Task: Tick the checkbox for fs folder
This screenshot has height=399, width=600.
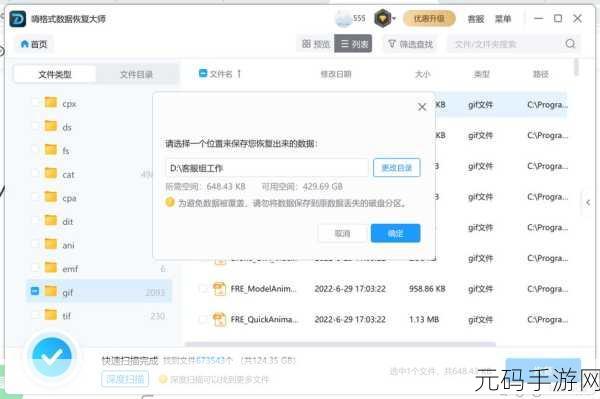Action: point(35,150)
